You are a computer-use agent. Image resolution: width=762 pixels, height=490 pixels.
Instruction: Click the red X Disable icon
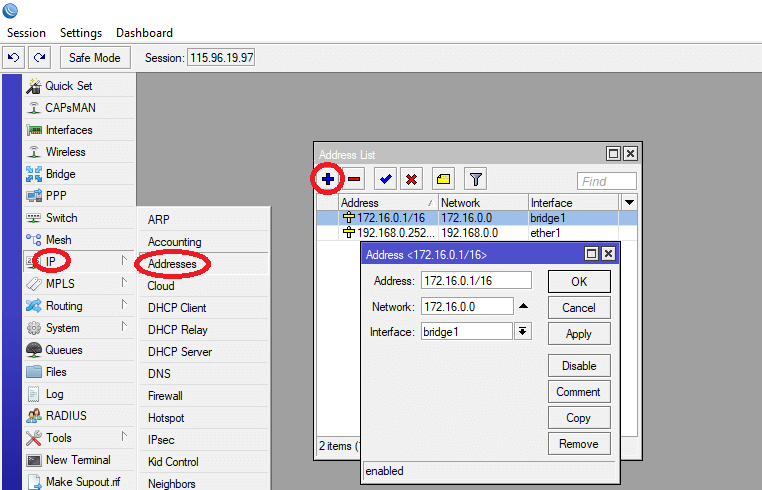[412, 179]
